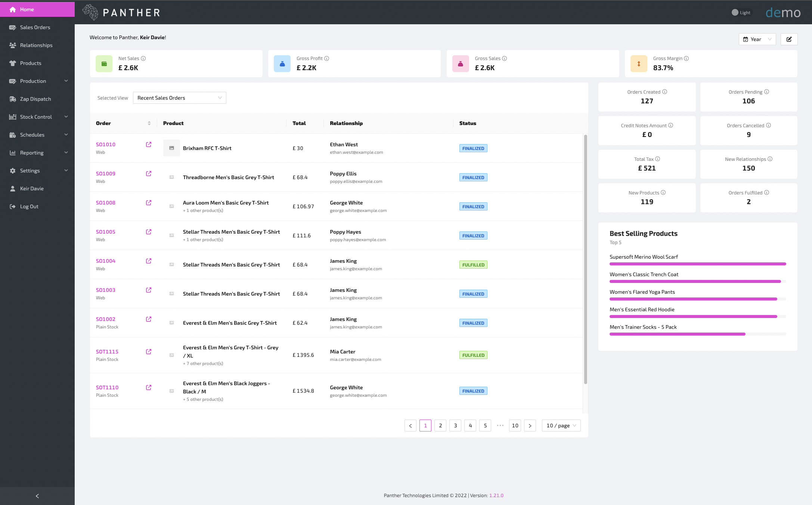Open the Recent Sales Orders view dropdown

pos(179,98)
